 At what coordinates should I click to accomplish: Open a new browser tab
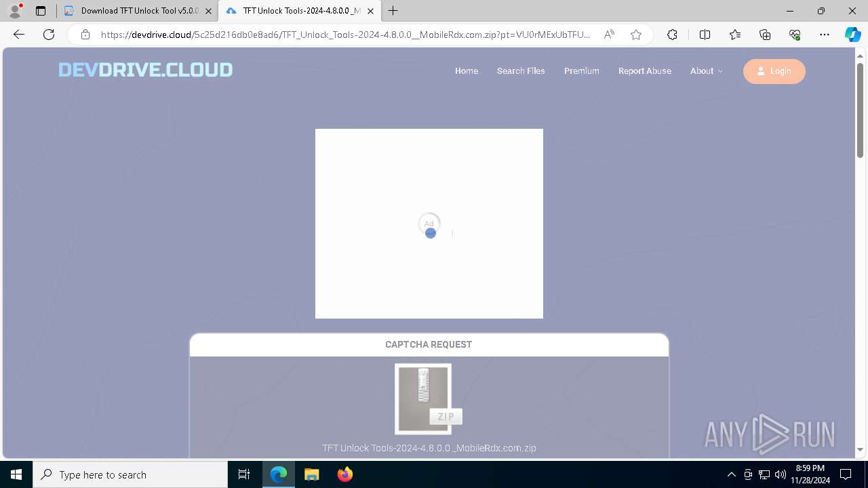[393, 11]
